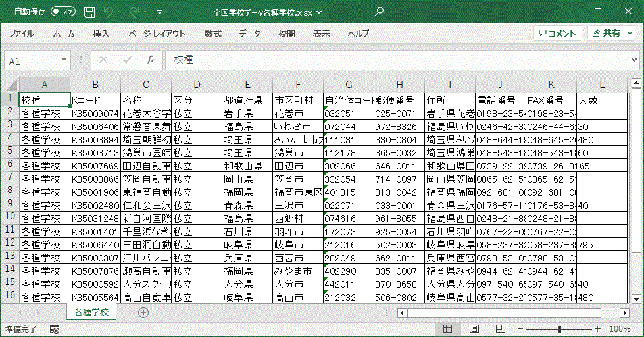Click the Save icon in title bar
Viewport: 644px width, 337px height.
(x=89, y=12)
